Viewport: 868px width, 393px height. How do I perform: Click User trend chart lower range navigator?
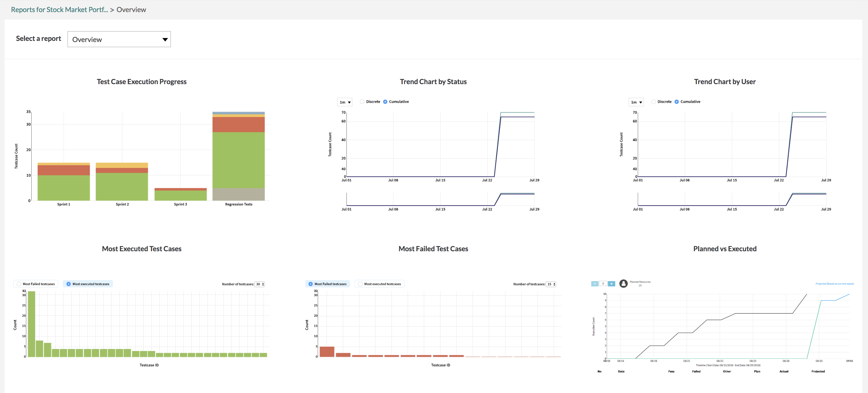coord(732,199)
